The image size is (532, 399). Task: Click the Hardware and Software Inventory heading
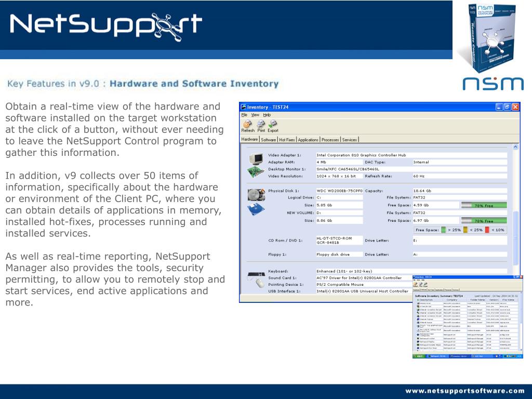194,84
